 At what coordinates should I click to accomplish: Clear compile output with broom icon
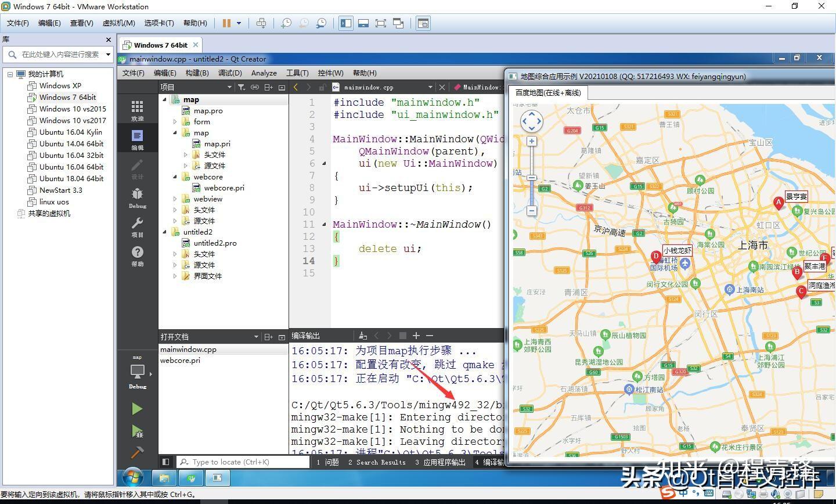coord(362,336)
